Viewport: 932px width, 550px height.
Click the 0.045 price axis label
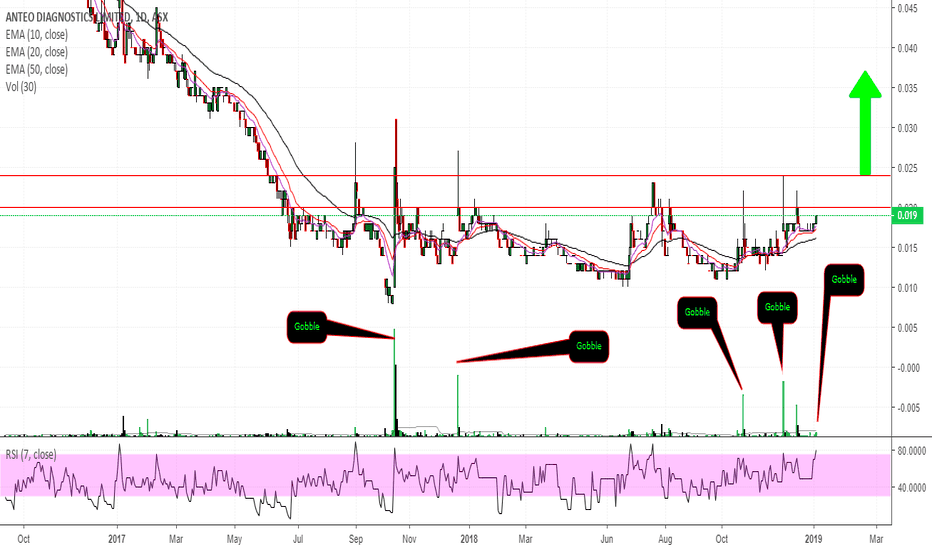pos(907,8)
